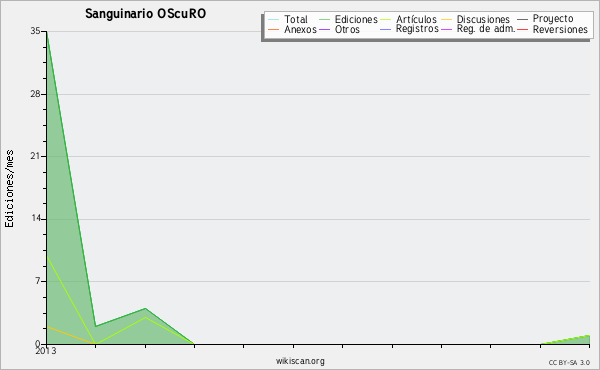Click the yellow Discusiones line swatch
600x370 pixels.
click(x=447, y=20)
